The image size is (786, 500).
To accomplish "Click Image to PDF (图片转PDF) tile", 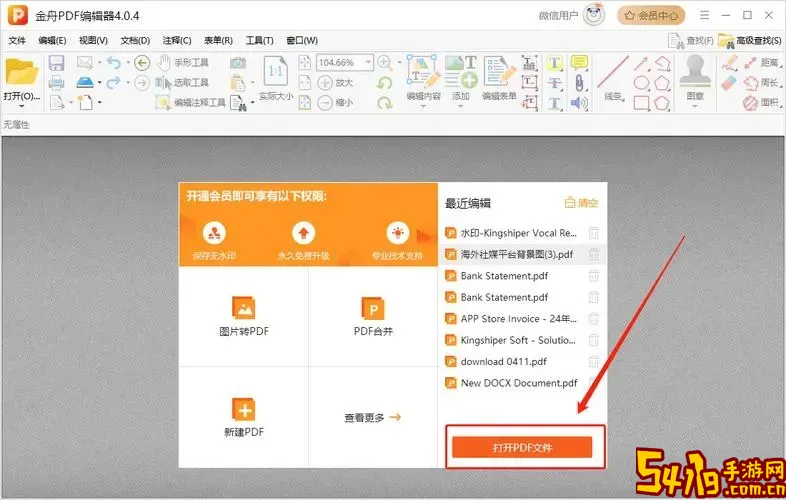I will pyautogui.click(x=244, y=316).
